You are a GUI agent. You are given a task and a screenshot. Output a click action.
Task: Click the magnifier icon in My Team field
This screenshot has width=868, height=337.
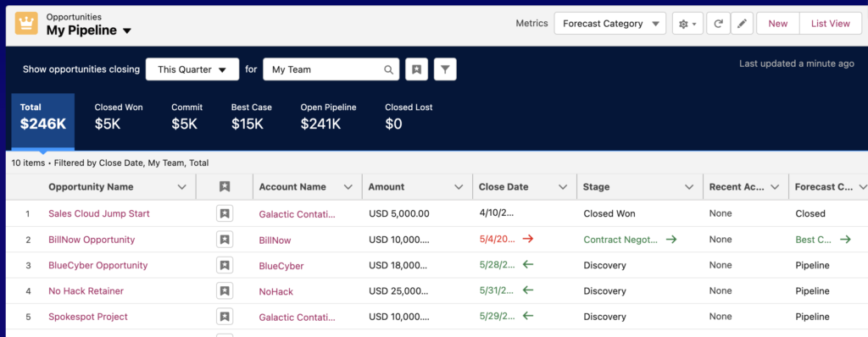point(389,69)
